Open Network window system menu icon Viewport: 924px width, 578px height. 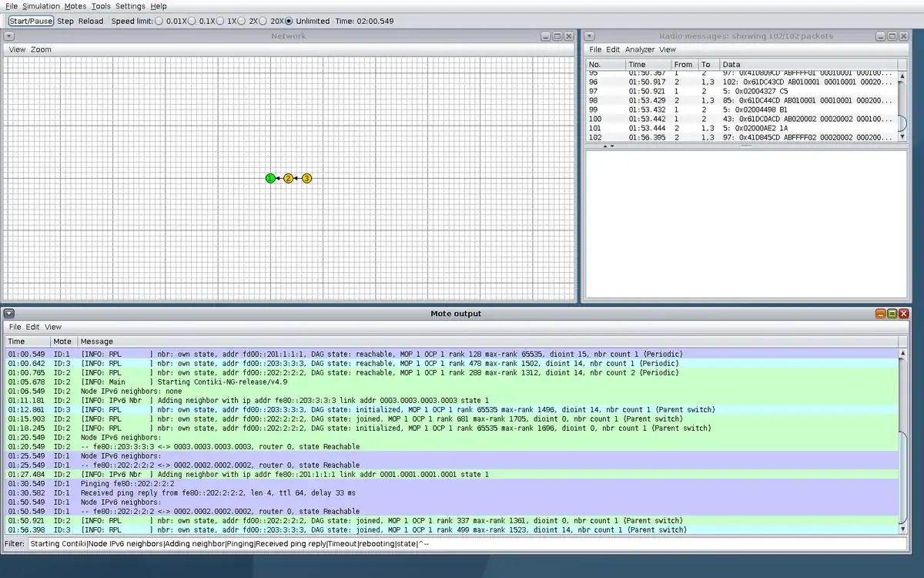tap(9, 36)
